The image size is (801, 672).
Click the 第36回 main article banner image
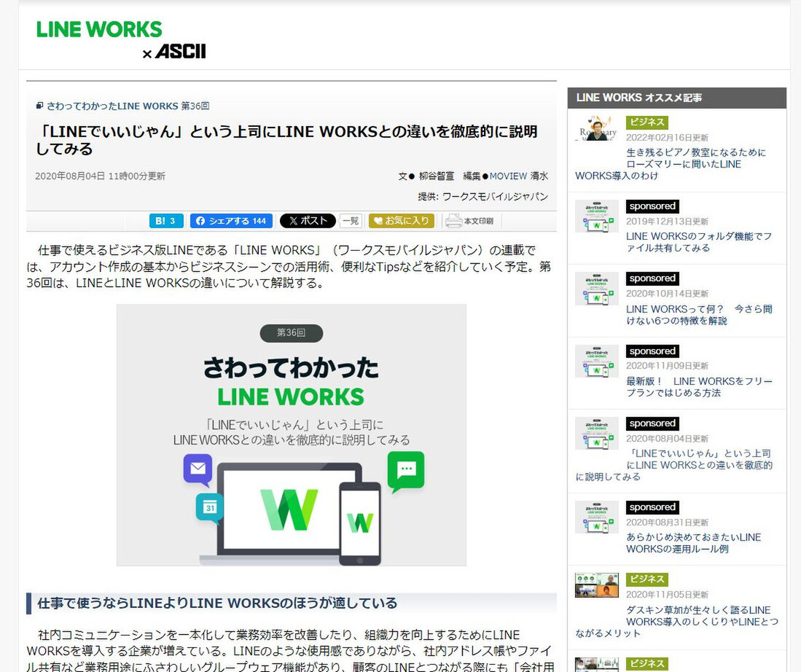[x=292, y=435]
